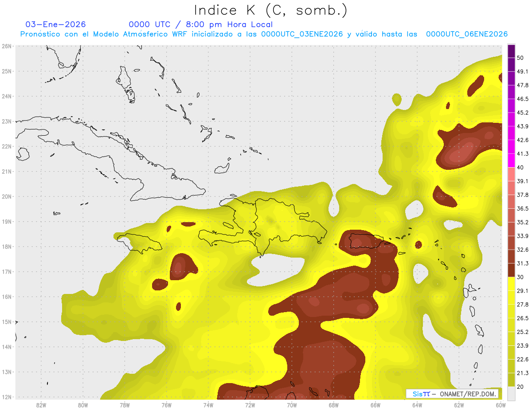Click the dark purple colorbar segment above 50
The height and width of the screenshot is (411, 532).
pyautogui.click(x=511, y=51)
